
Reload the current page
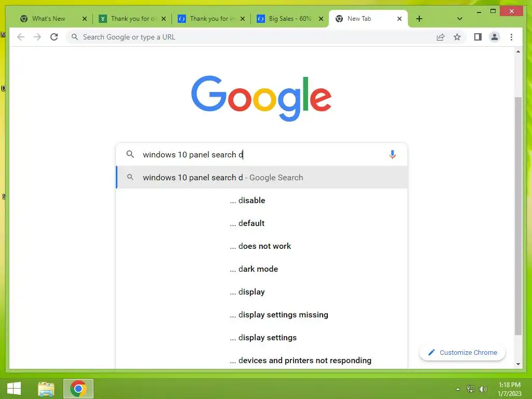click(x=54, y=37)
